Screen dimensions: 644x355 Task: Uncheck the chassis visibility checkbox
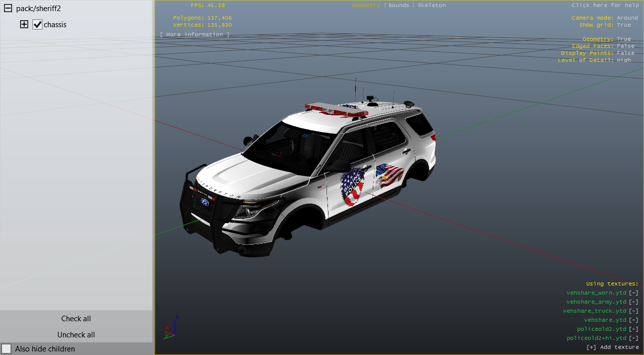[37, 25]
